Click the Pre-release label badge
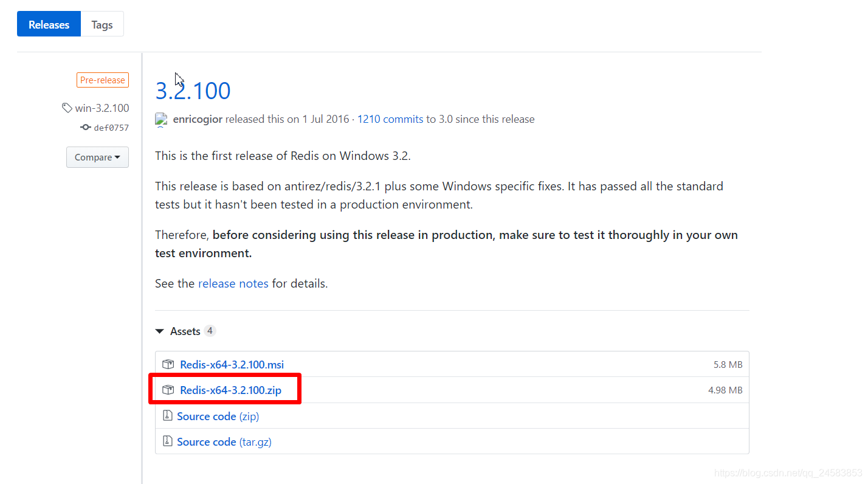 pyautogui.click(x=102, y=80)
